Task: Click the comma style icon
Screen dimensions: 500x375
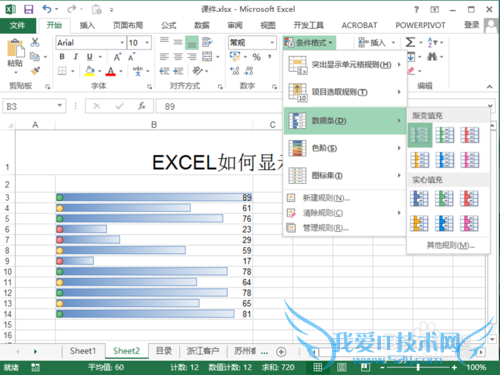Action: click(270, 56)
